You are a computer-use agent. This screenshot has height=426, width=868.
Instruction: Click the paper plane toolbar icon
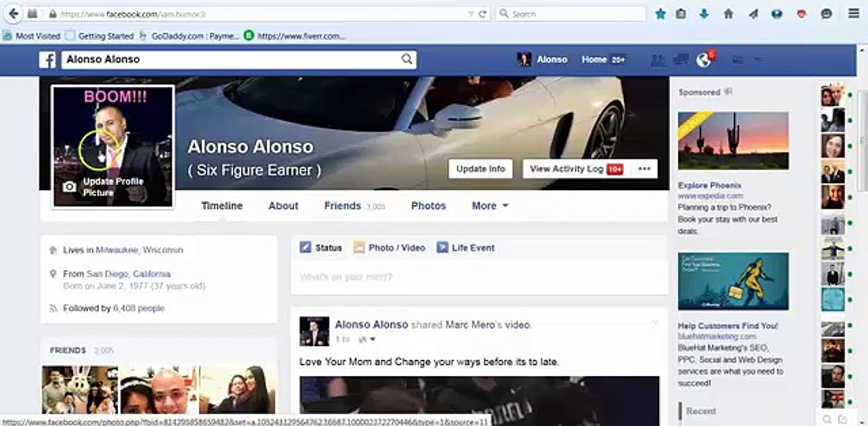click(753, 14)
